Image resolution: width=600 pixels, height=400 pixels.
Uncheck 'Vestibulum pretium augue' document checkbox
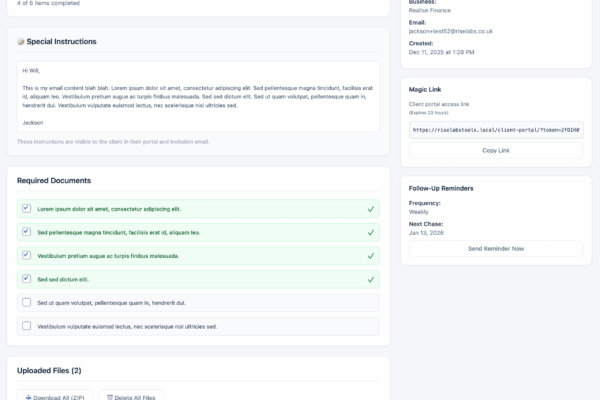pos(26,255)
